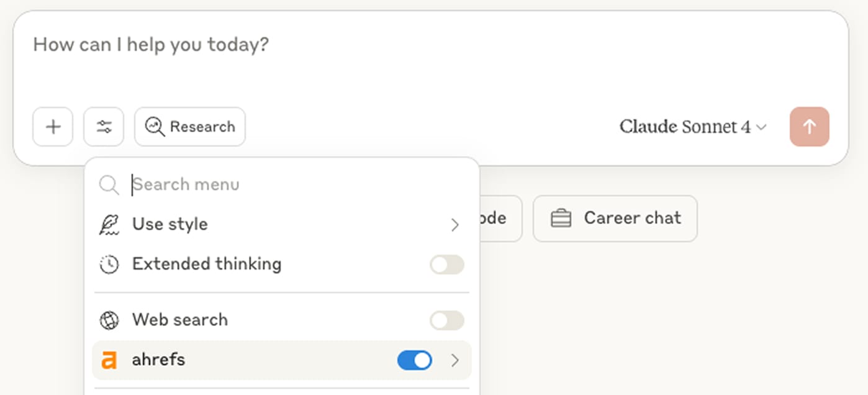868x395 pixels.
Task: Click the globe icon for Web search
Action: pos(109,320)
